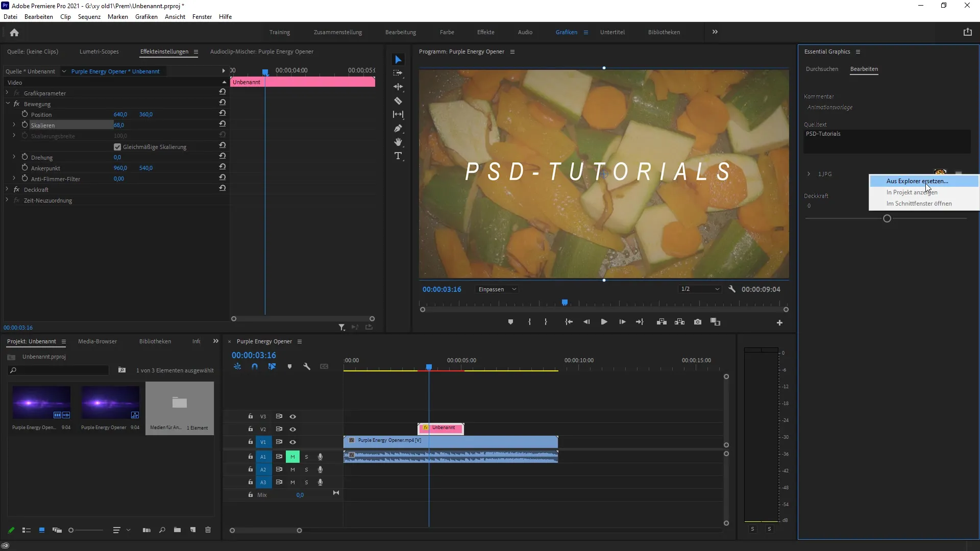The image size is (980, 551).
Task: Switch to the Farbe workspace
Action: [447, 32]
